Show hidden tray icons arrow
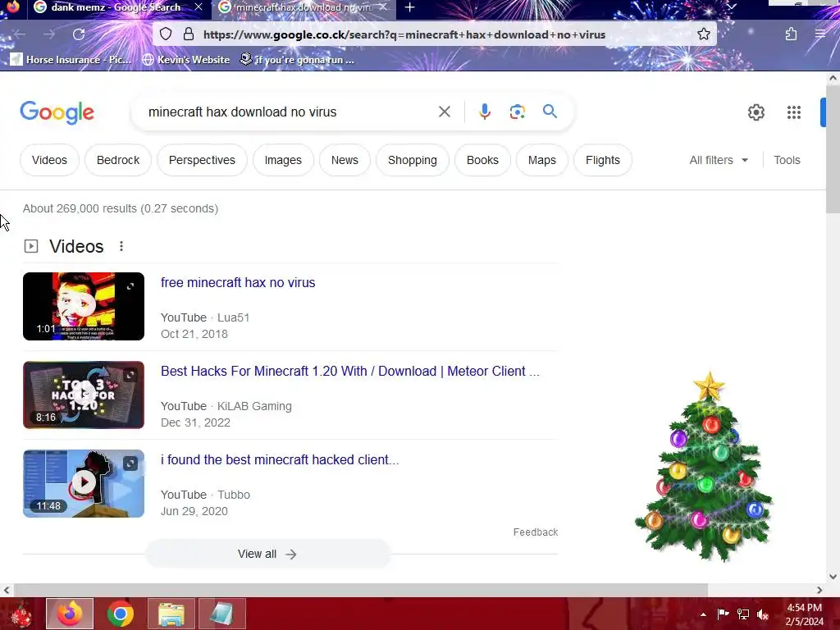The height and width of the screenshot is (630, 840). [703, 614]
